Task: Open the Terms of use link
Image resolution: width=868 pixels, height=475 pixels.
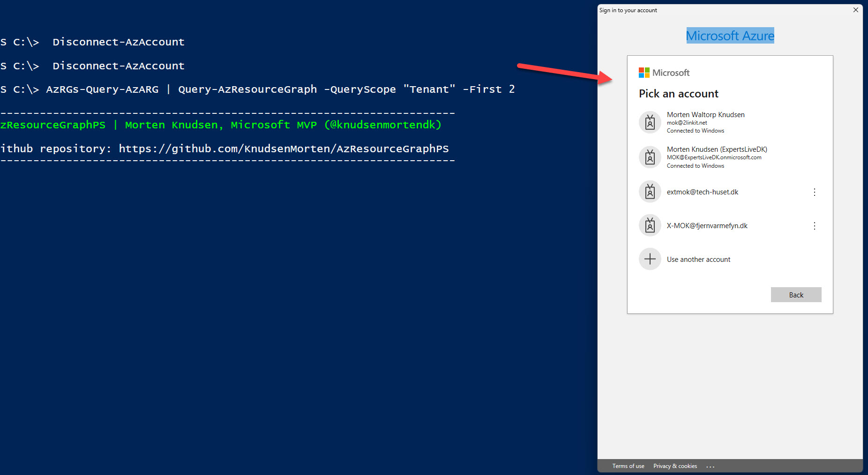Action: (x=628, y=466)
